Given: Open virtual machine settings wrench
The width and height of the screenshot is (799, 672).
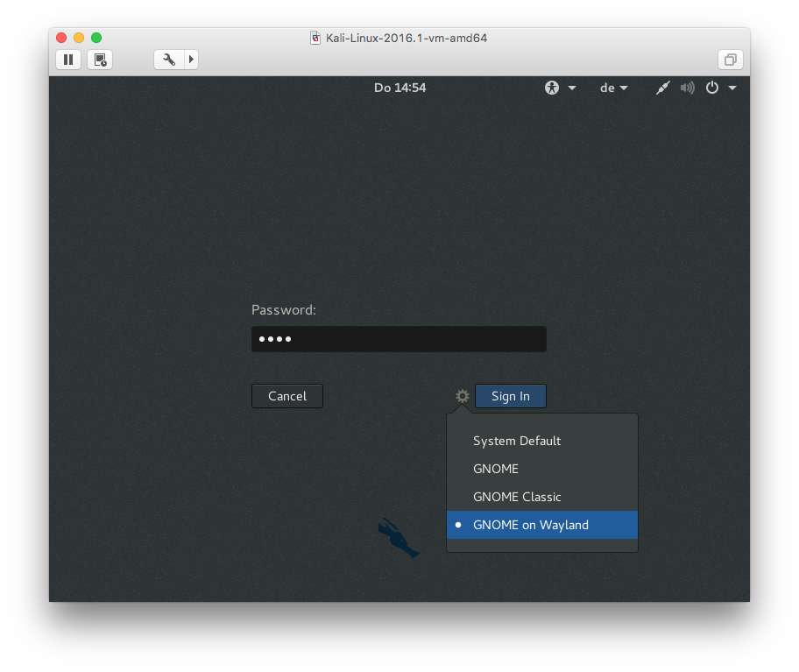Looking at the screenshot, I should coord(169,60).
